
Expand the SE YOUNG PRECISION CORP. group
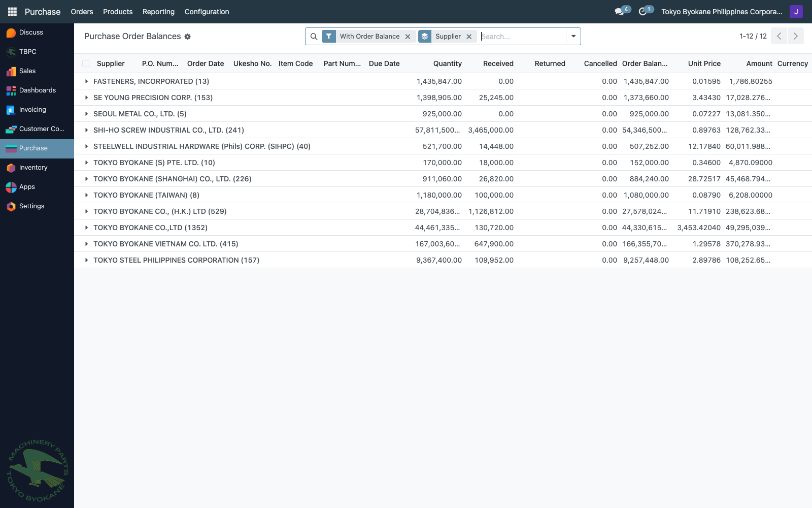pos(87,98)
